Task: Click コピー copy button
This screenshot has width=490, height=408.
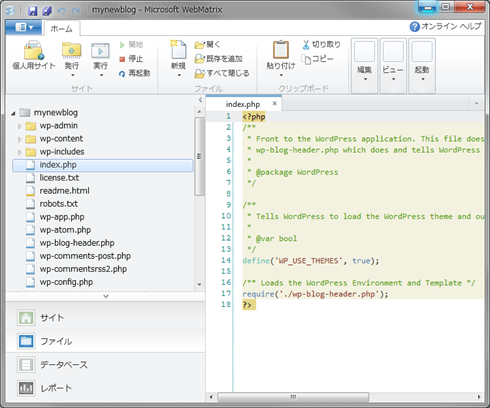Action: tap(317, 59)
